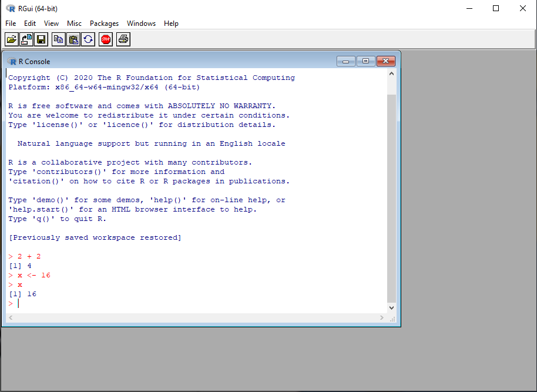Click the Load workspace toolbar icon

click(26, 39)
